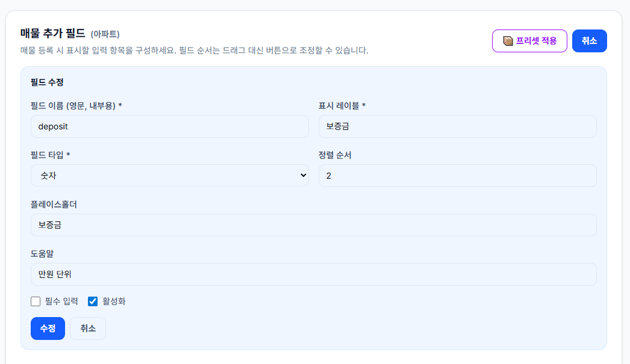Select the 정렬 순서 input with value 2
630x364 pixels.
pos(457,175)
